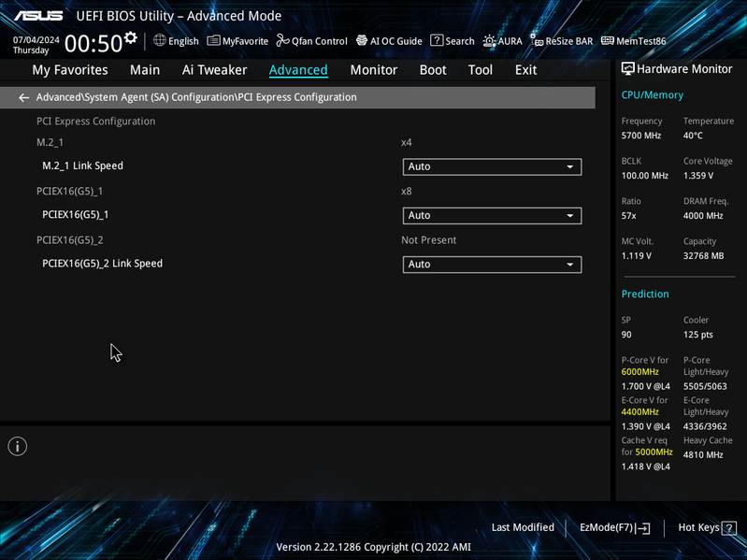
Task: Click the Hardware Monitor screen icon
Action: point(628,69)
